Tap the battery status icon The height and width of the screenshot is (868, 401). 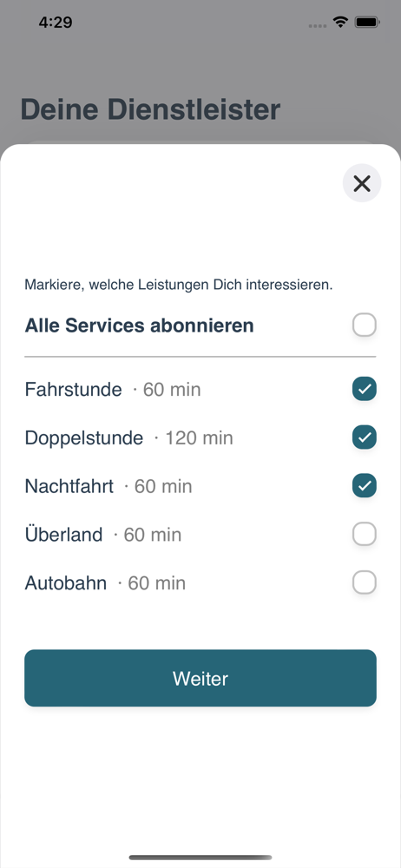pyautogui.click(x=367, y=23)
